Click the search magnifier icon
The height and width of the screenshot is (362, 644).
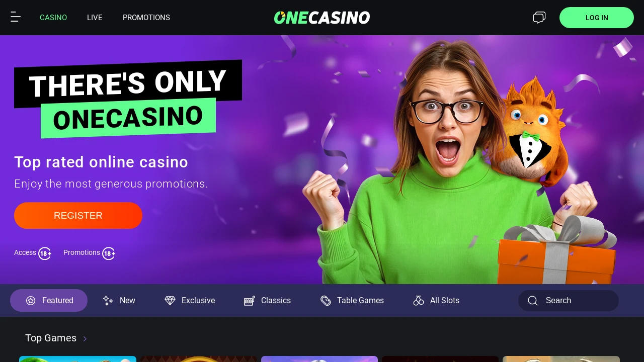(533, 301)
